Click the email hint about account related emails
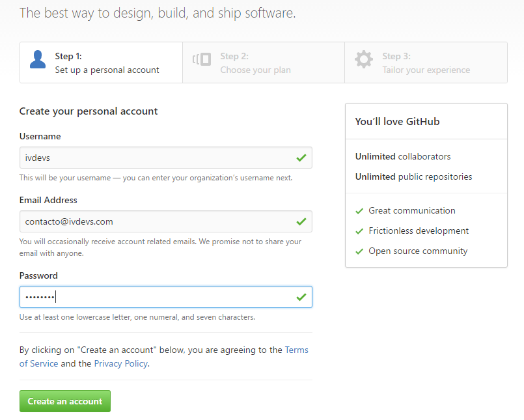 [x=160, y=247]
